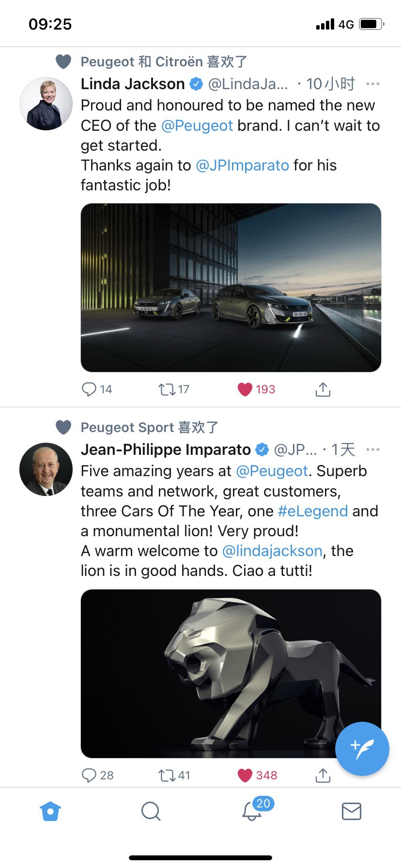
Task: Reply to Linda Jackson's tweet
Action: pos(90,389)
